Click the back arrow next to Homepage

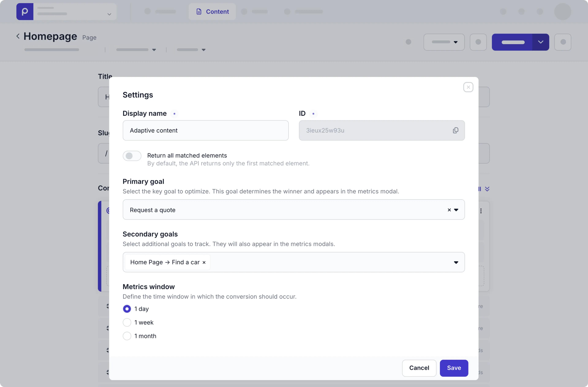tap(18, 36)
